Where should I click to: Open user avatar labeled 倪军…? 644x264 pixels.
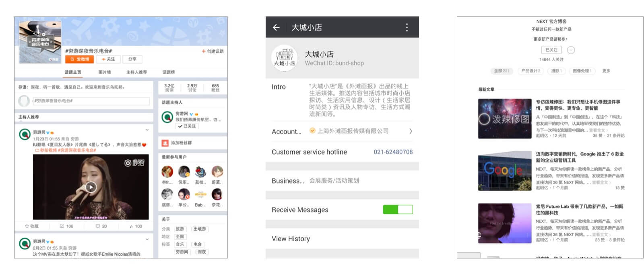[184, 171]
